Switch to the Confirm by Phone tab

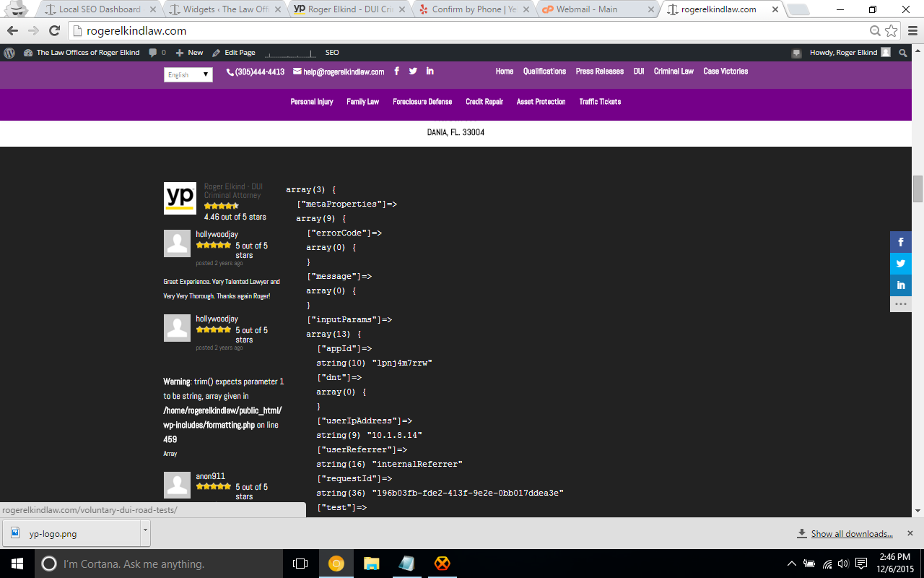click(473, 9)
